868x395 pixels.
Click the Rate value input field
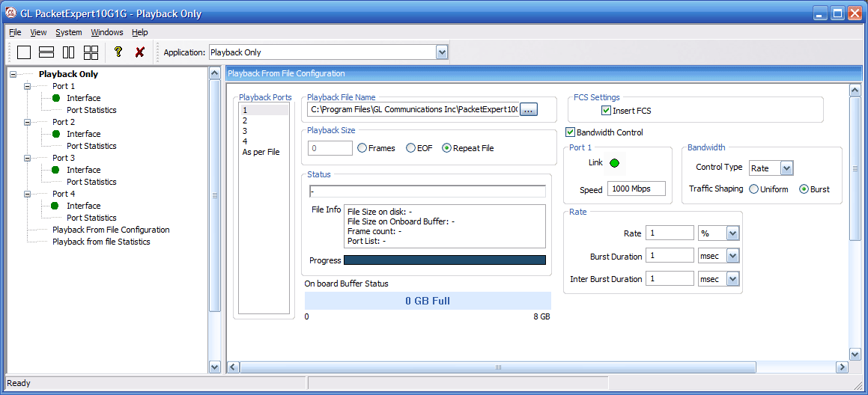pos(670,233)
